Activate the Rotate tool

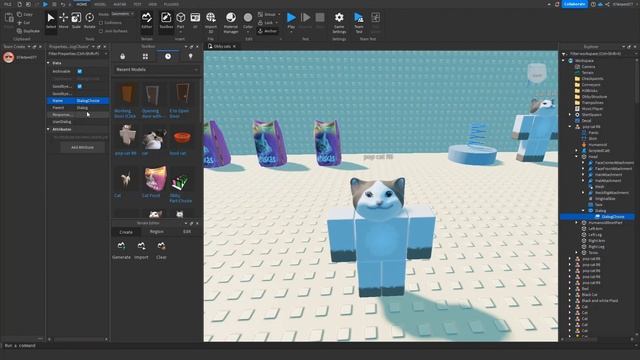[x=89, y=21]
